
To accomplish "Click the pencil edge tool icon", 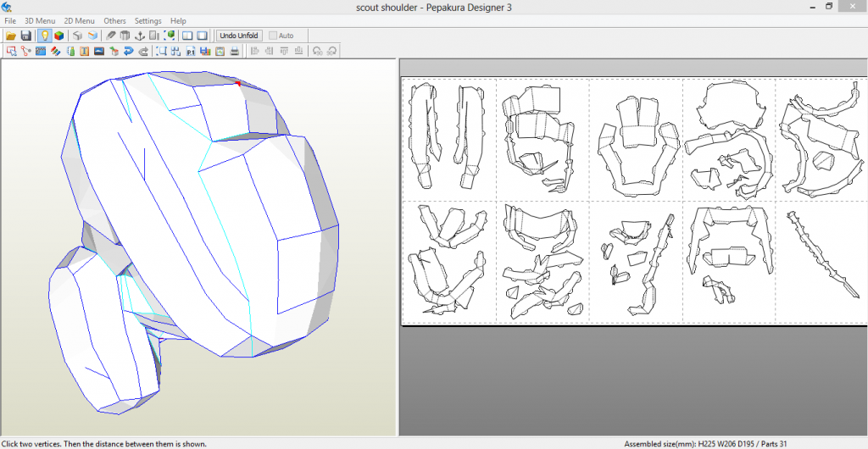I will point(111,36).
